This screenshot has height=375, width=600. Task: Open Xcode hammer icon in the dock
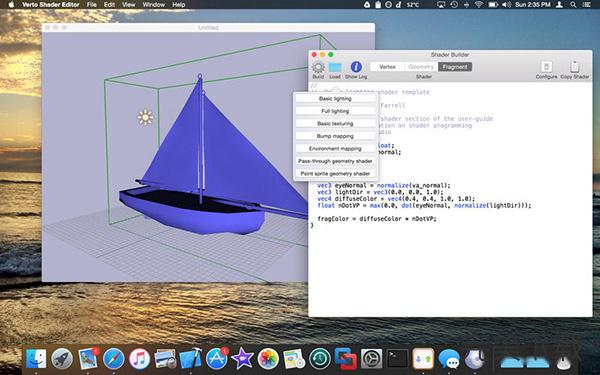(191, 359)
